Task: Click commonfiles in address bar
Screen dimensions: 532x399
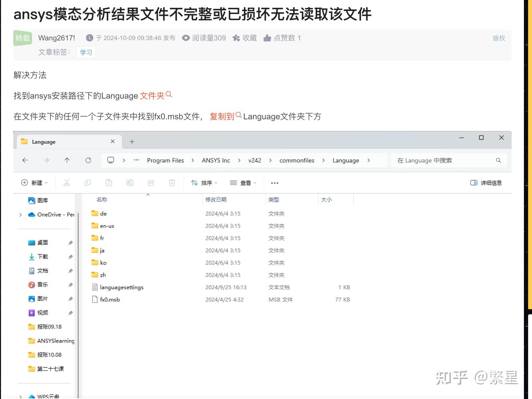Action: click(297, 160)
